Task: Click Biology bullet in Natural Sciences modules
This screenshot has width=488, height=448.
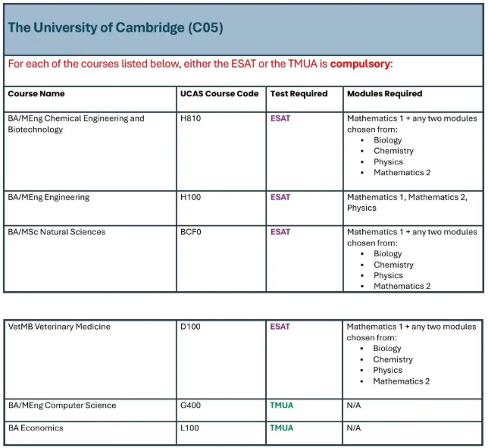Action: click(387, 254)
